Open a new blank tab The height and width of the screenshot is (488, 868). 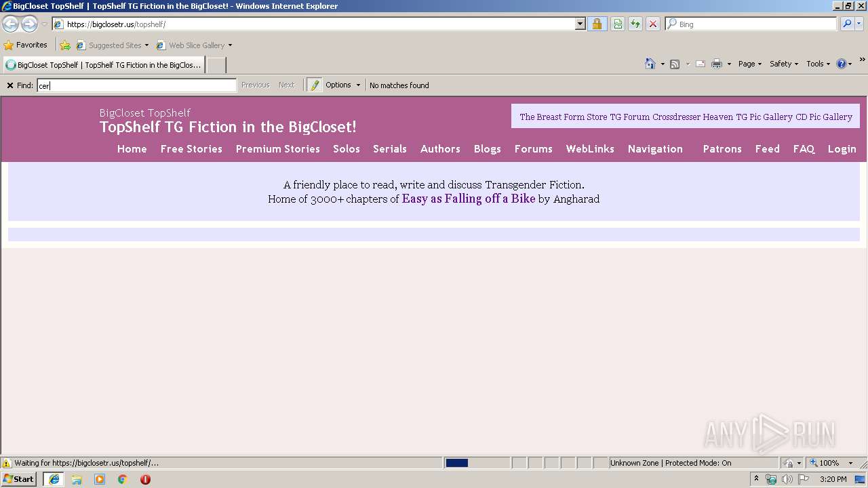click(x=216, y=65)
